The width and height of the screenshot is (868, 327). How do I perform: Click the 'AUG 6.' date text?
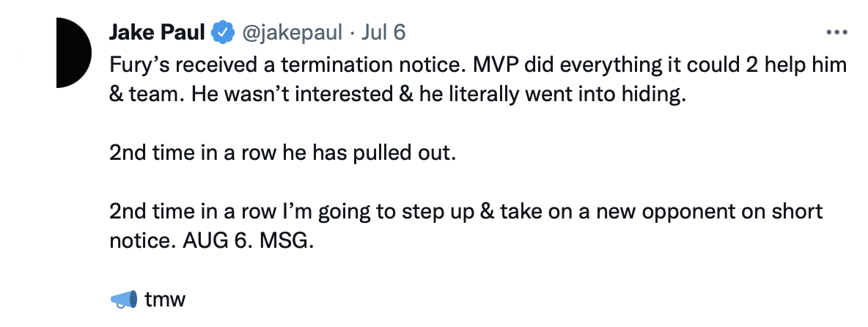tap(218, 240)
